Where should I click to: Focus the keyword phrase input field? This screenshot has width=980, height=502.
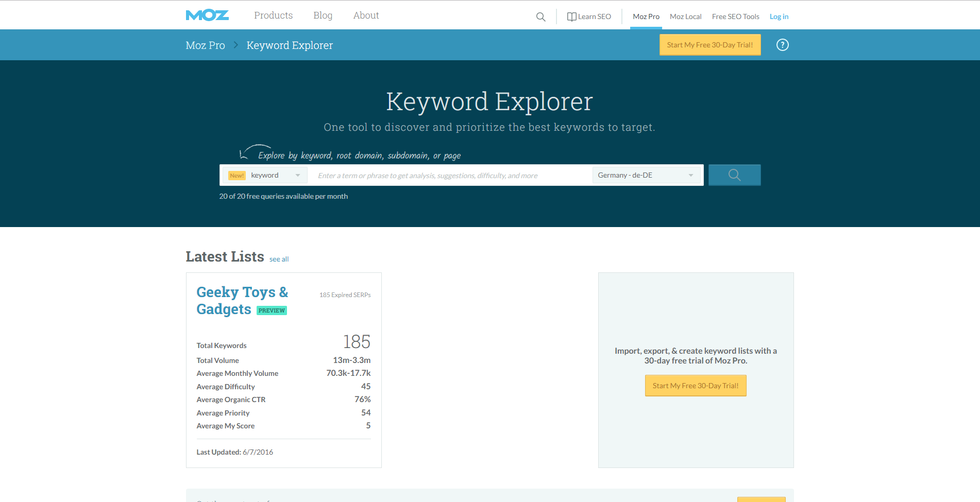coord(451,176)
